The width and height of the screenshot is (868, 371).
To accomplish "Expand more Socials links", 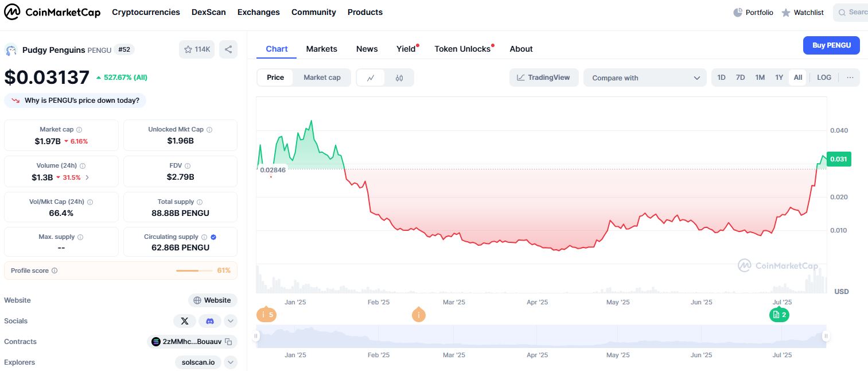I will coord(231,321).
